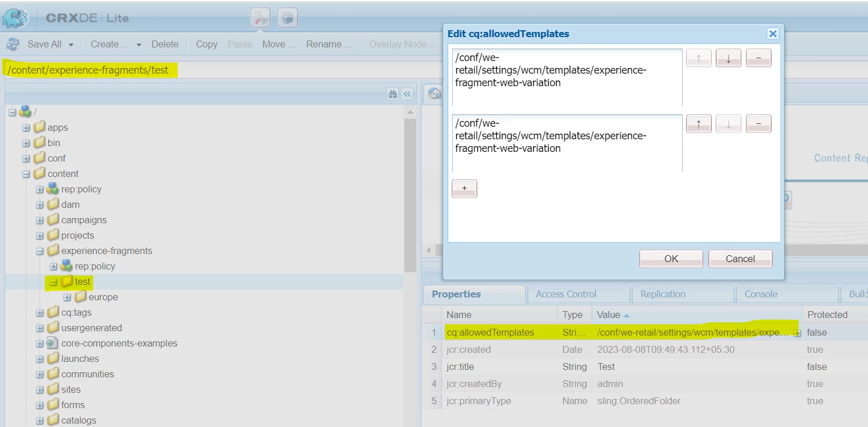Screen dimensions: 868x427
Task: Expand cq:allowedTemplates multi-value plus icon
Action: 797,333
